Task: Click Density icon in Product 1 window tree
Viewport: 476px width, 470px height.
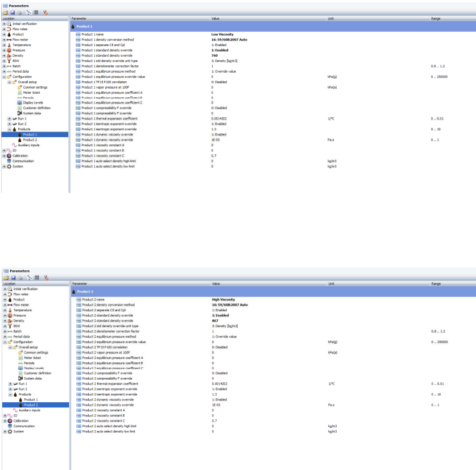Action: pos(9,56)
